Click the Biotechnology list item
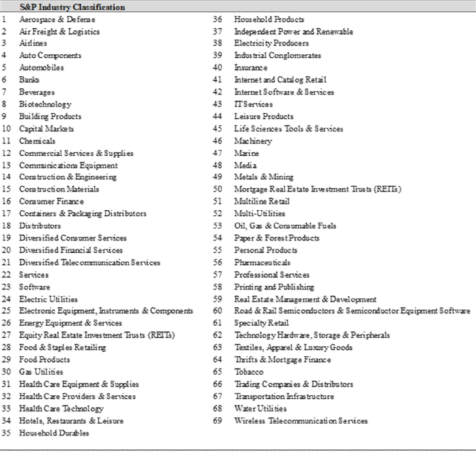This screenshot has height=455, width=476. tap(45, 104)
